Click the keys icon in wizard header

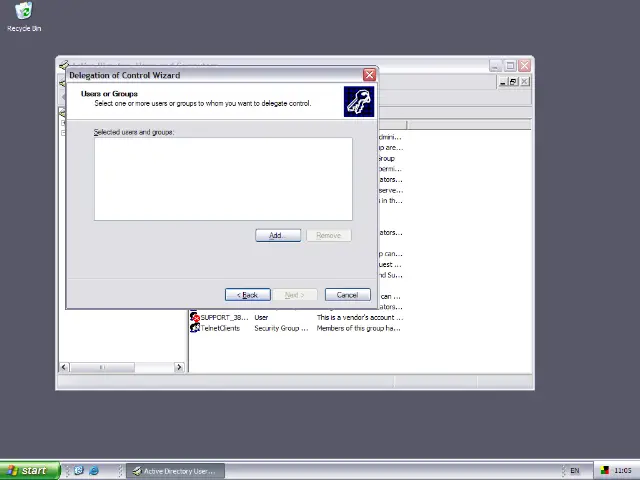[358, 101]
